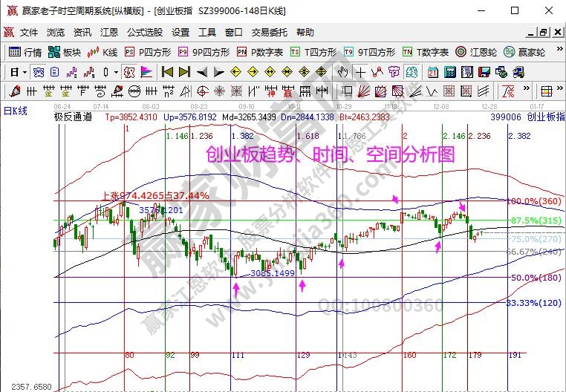The height and width of the screenshot is (392, 566).
Task: Toggle the crosshair cursor tool
Action: [x=360, y=72]
